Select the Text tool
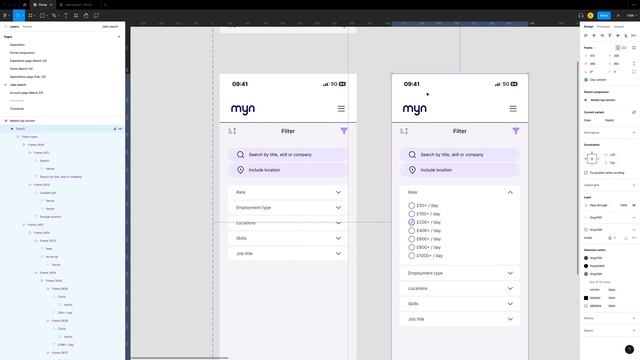The width and height of the screenshot is (640, 360). click(x=66, y=16)
